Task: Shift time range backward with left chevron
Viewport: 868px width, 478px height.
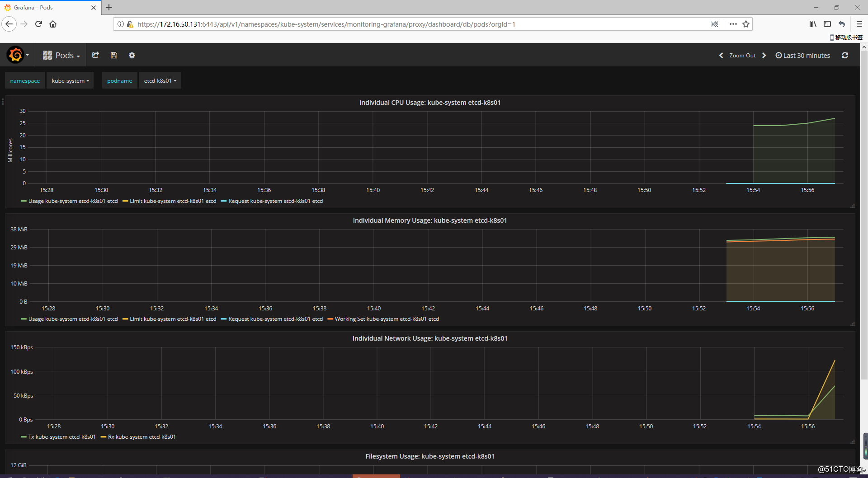Action: [721, 56]
